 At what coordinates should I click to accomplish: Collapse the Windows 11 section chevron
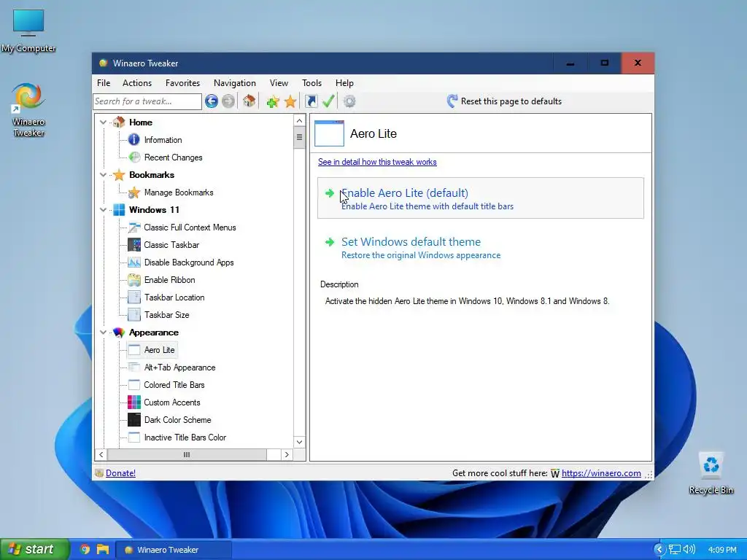coord(103,209)
